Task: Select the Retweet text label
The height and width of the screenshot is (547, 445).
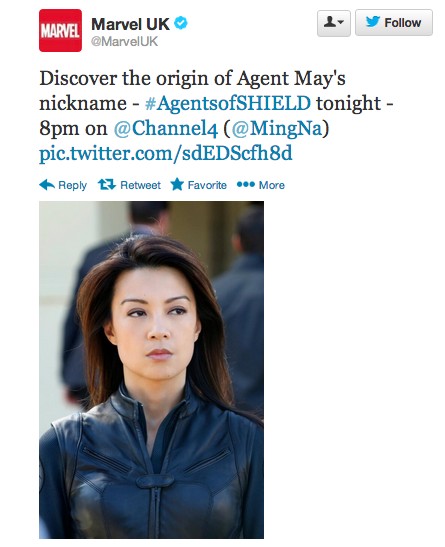Action: pos(140,185)
